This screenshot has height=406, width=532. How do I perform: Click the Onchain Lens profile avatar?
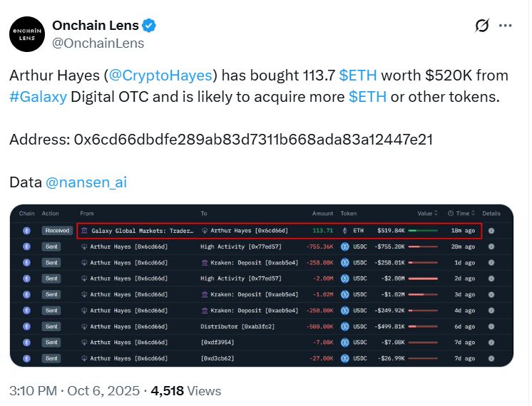[x=26, y=33]
